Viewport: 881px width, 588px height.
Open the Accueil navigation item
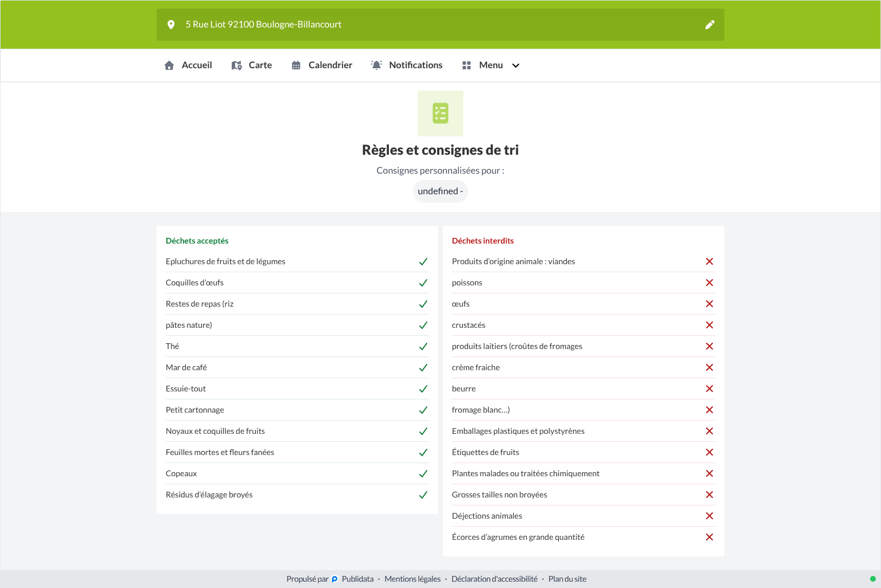(x=188, y=65)
